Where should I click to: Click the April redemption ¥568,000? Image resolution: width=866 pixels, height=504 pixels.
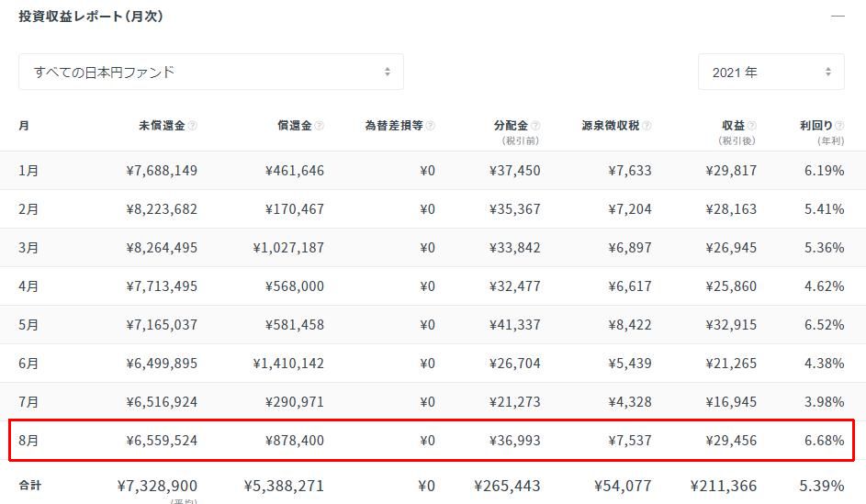click(x=295, y=286)
